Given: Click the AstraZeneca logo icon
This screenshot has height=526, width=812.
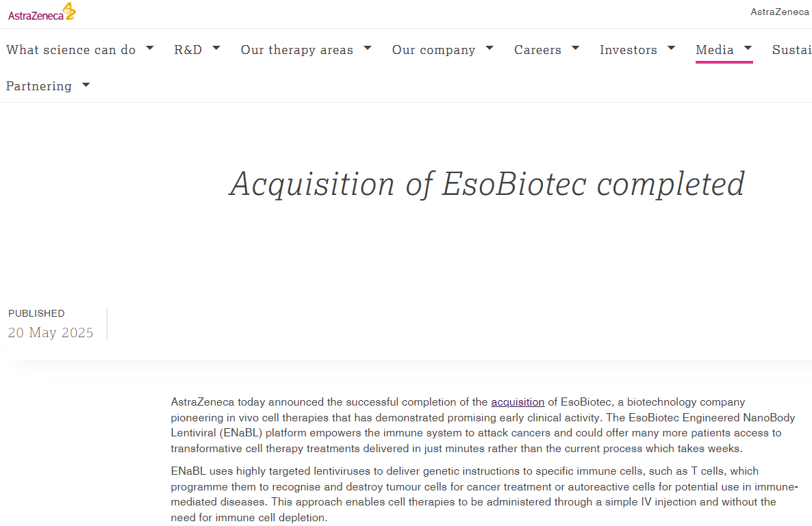Looking at the screenshot, I should point(42,12).
